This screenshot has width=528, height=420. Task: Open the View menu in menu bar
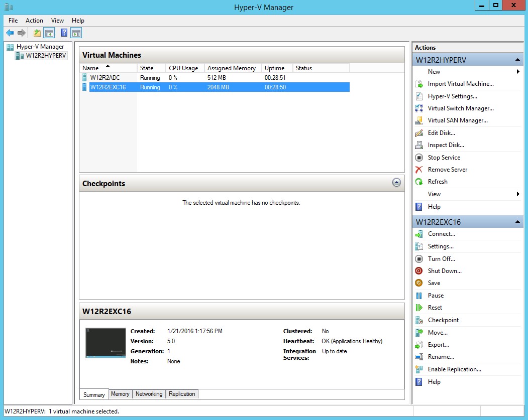(57, 21)
